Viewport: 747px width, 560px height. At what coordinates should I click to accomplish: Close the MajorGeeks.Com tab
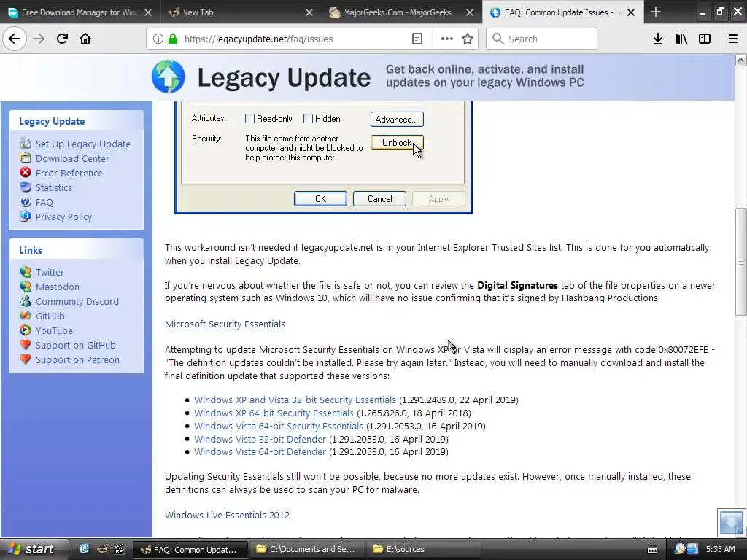click(470, 12)
